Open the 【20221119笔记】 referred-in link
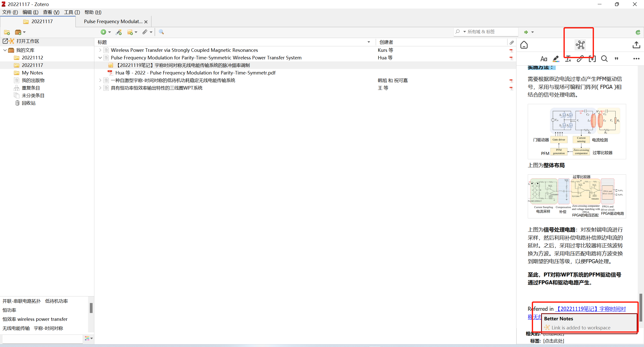Screen dimensions: 644x347 590,309
